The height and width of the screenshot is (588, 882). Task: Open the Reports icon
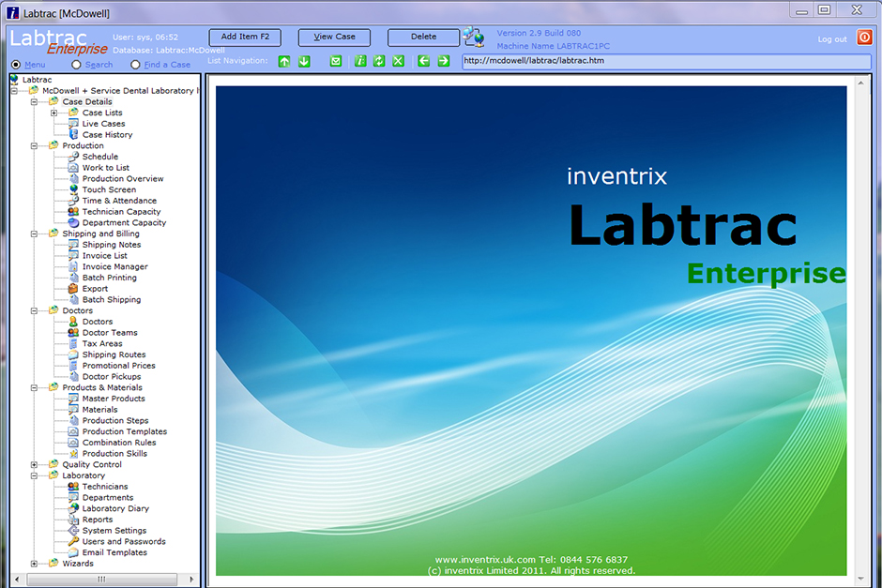[x=73, y=520]
